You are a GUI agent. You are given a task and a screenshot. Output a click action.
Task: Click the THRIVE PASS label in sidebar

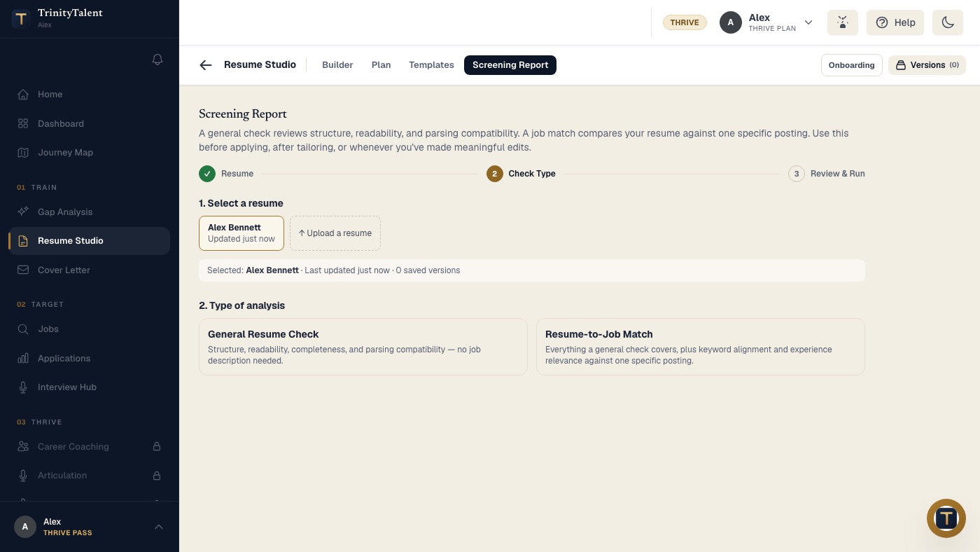68,533
